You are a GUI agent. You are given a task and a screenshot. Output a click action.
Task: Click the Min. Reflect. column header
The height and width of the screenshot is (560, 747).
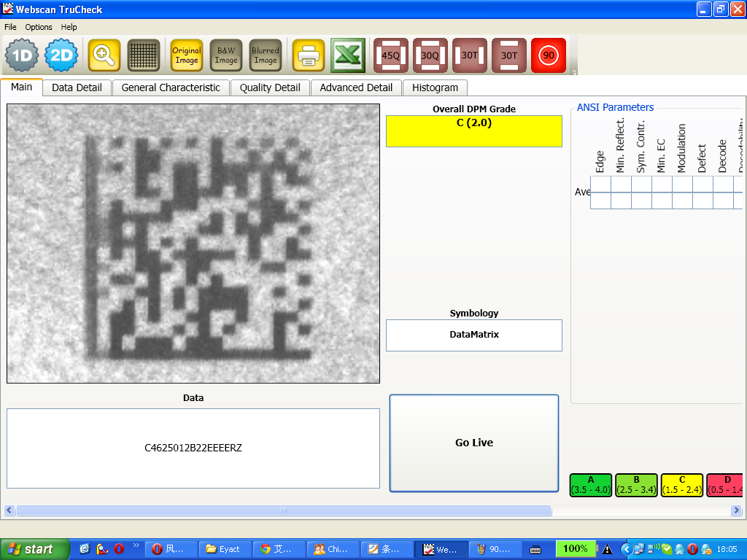pyautogui.click(x=620, y=145)
